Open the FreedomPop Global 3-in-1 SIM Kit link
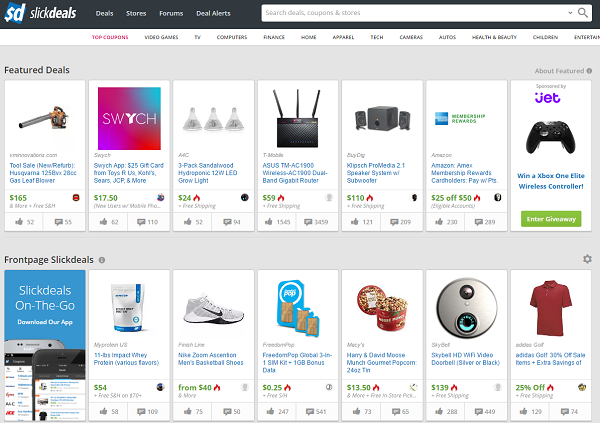 [x=297, y=363]
